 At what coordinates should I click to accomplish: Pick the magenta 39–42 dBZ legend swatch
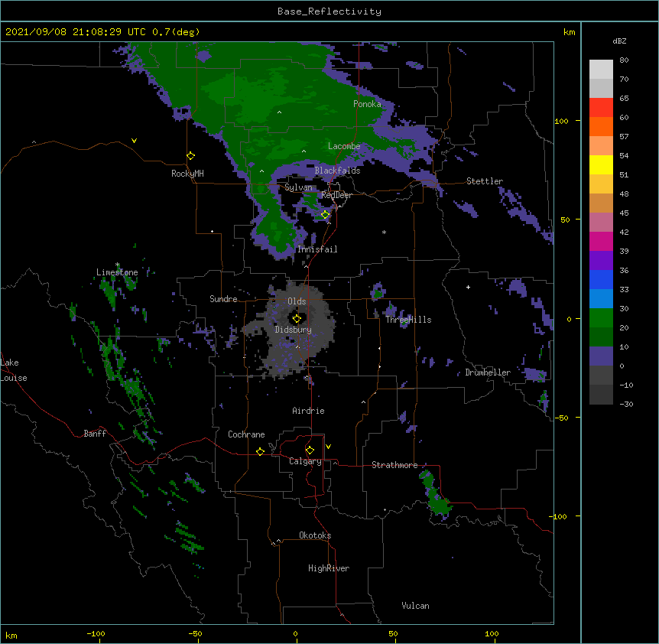(601, 241)
